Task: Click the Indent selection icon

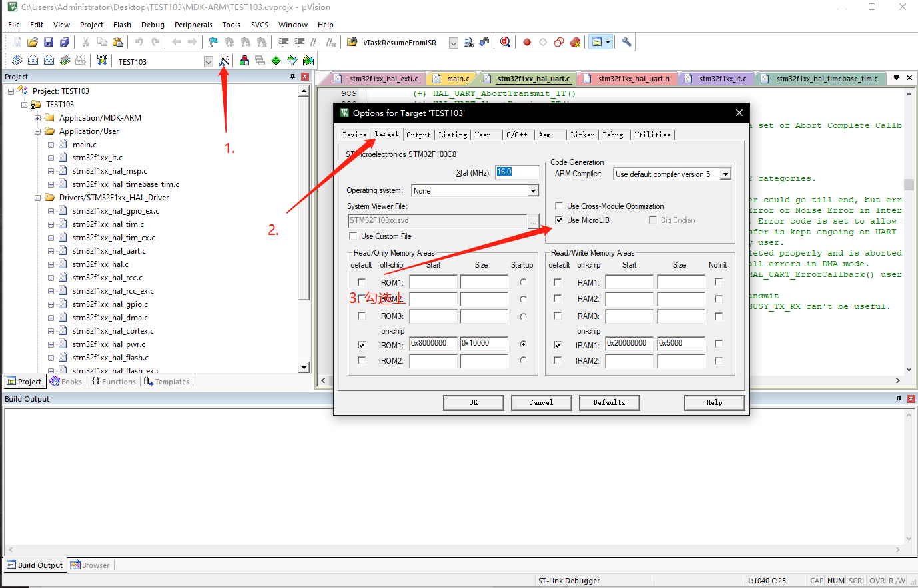Action: [283, 42]
